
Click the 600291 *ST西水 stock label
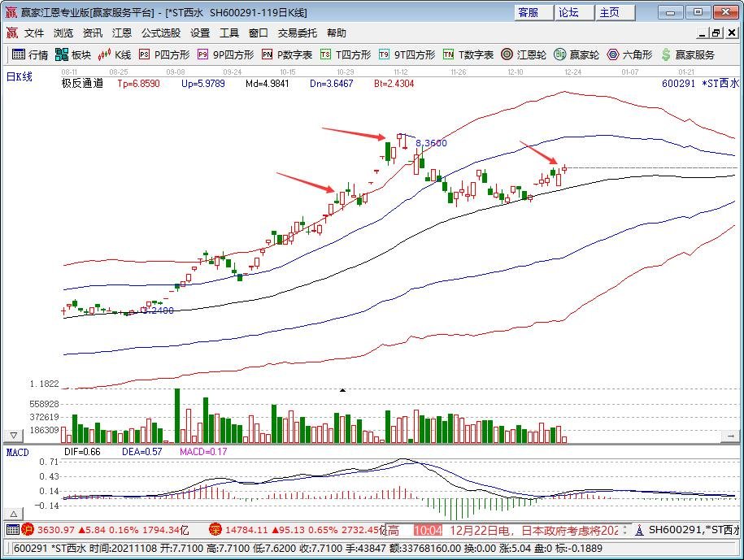(x=700, y=84)
